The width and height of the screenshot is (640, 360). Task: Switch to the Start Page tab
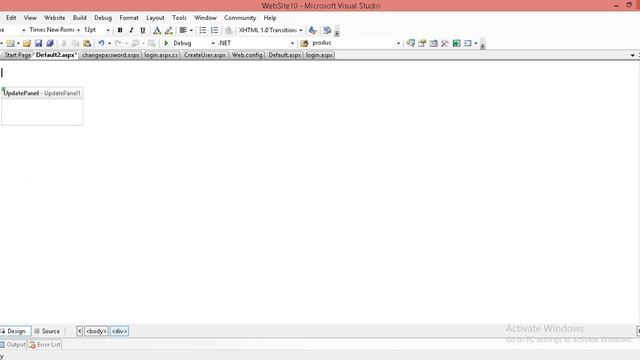click(x=17, y=55)
